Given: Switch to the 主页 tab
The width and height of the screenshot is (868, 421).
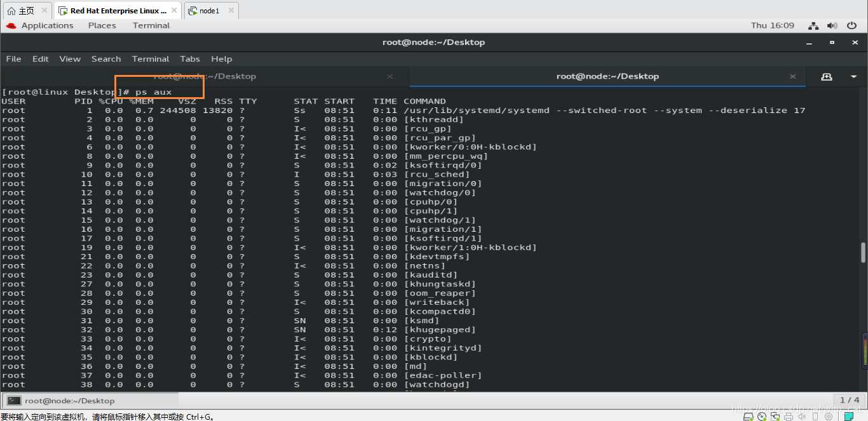Looking at the screenshot, I should [27, 11].
